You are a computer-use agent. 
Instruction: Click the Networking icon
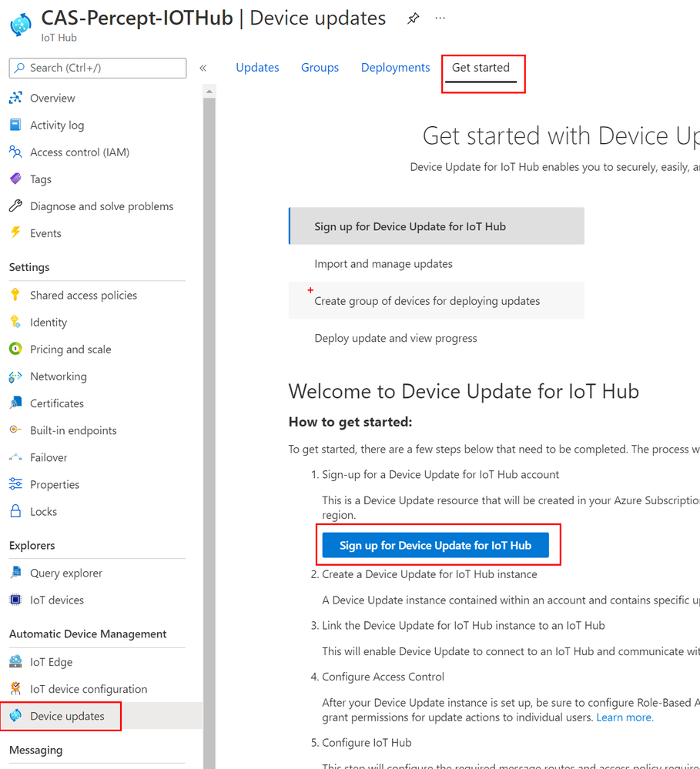[x=15, y=376]
